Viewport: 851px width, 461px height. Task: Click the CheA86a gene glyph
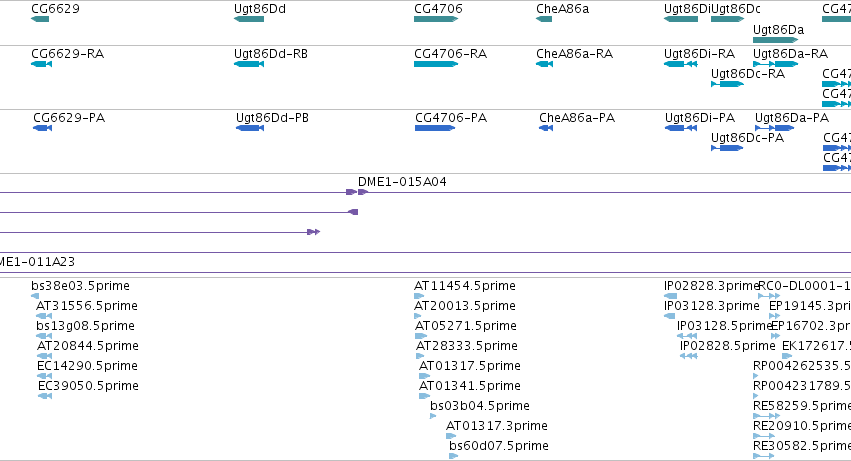544,19
